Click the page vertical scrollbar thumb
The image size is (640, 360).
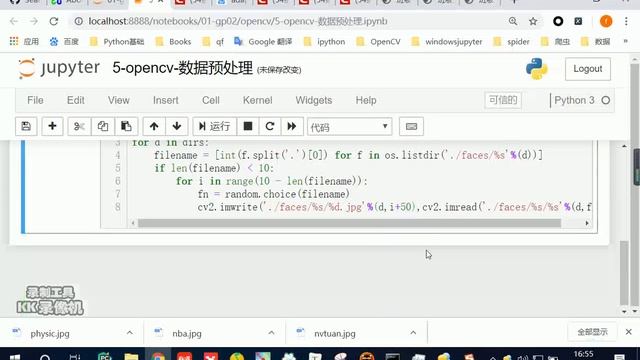tap(624, 273)
